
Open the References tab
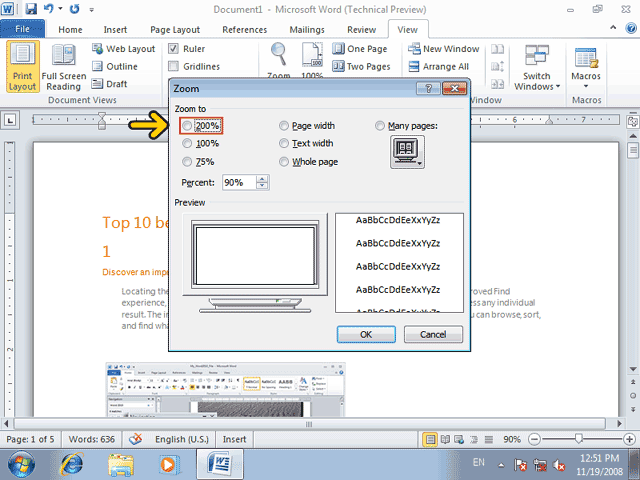click(x=244, y=29)
